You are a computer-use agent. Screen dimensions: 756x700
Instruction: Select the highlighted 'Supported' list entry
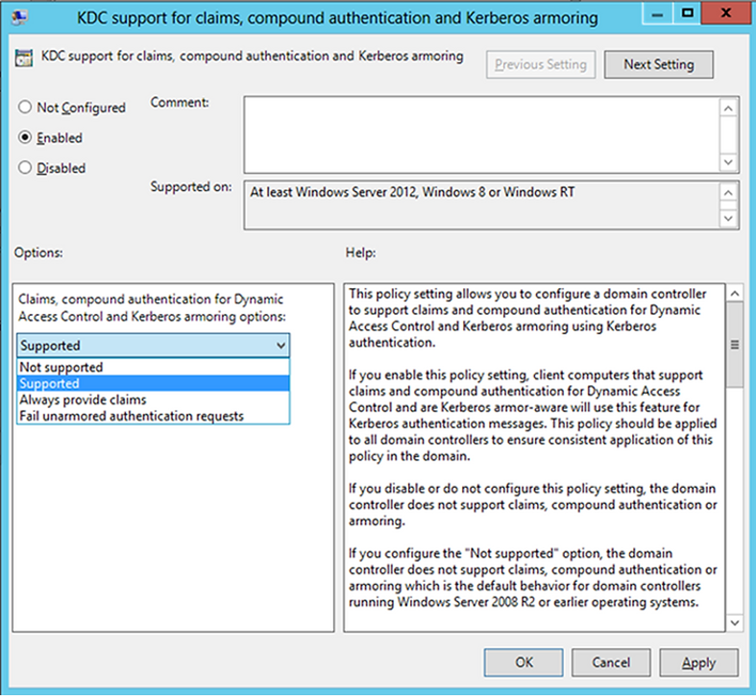50,384
